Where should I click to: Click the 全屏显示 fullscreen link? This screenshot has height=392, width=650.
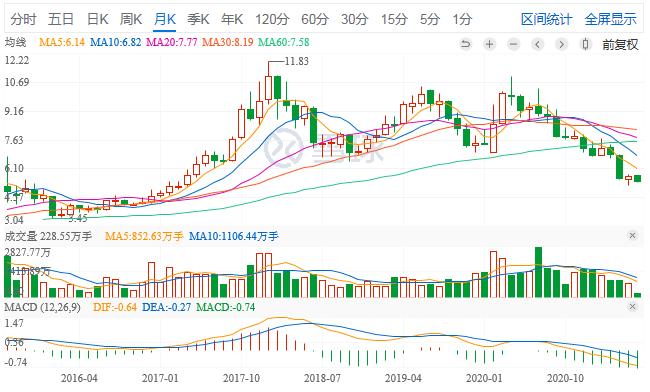click(610, 19)
